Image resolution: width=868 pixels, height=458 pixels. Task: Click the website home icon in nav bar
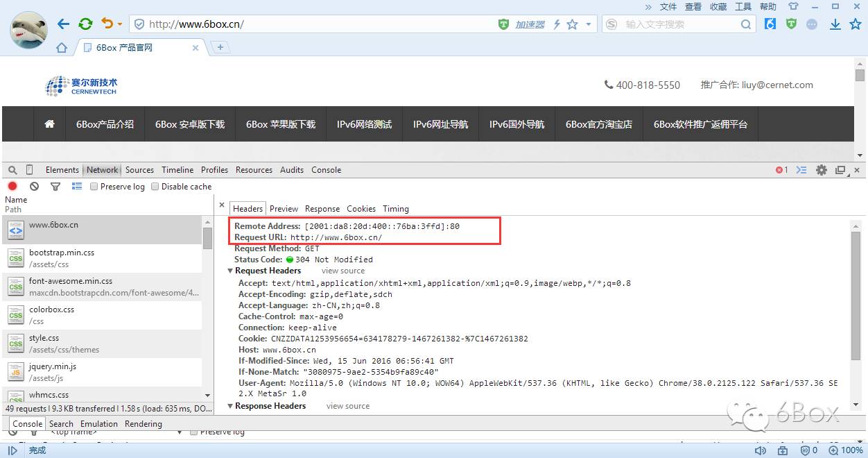pos(49,124)
